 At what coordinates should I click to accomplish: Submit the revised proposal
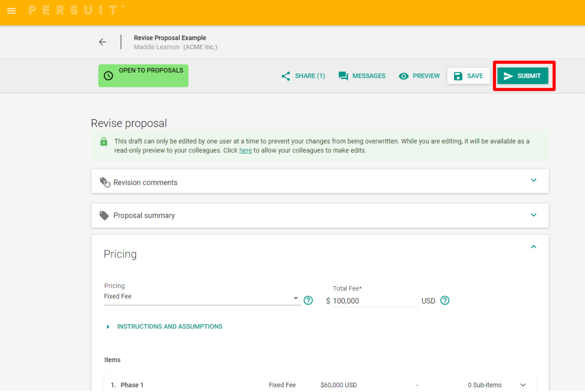522,76
